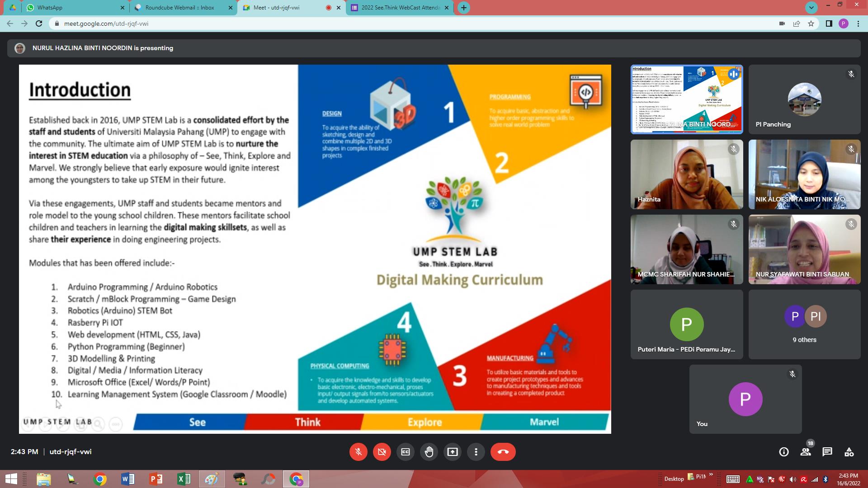Open more options three-dot menu
Screen dimensions: 868x488
476,452
